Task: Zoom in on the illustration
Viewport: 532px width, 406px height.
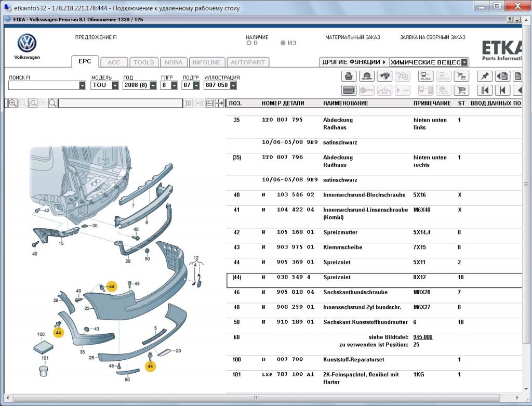Action: tap(13, 103)
